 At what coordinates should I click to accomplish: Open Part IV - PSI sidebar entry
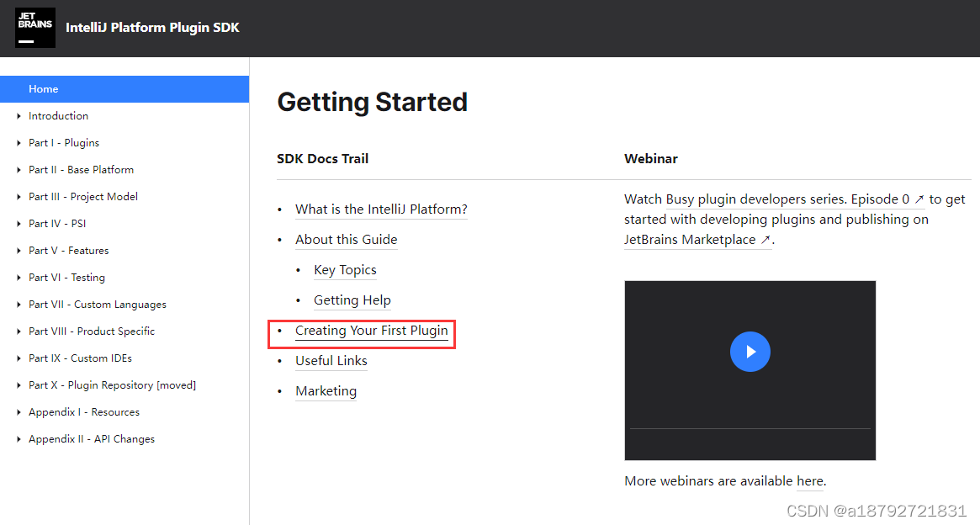click(x=57, y=223)
